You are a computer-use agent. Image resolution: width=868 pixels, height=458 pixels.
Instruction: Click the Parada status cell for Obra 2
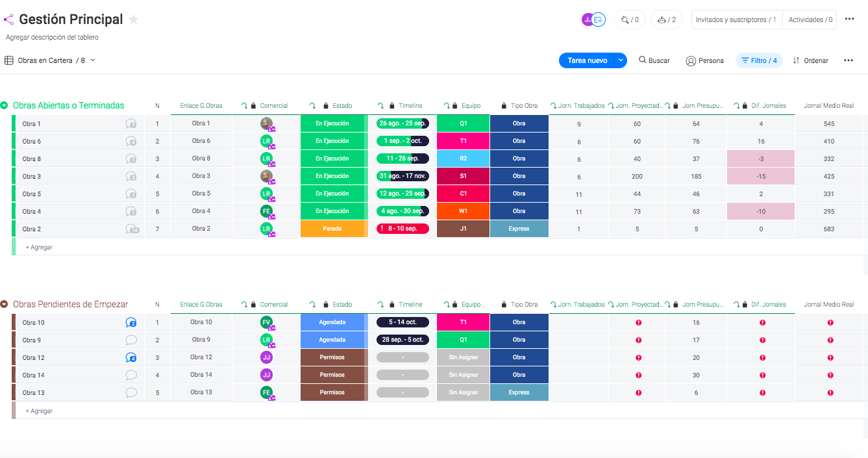[332, 229]
